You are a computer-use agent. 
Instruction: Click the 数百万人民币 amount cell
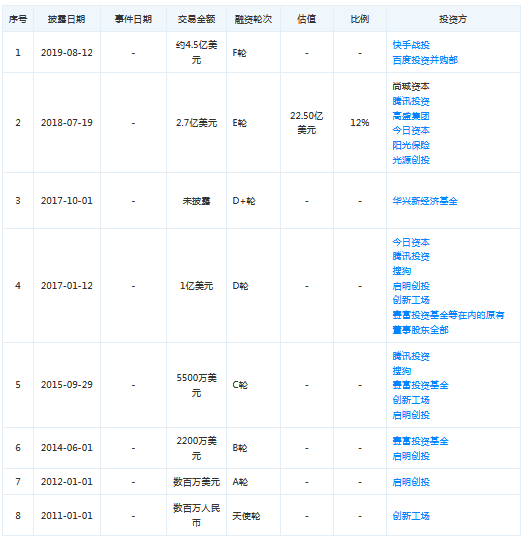click(197, 515)
